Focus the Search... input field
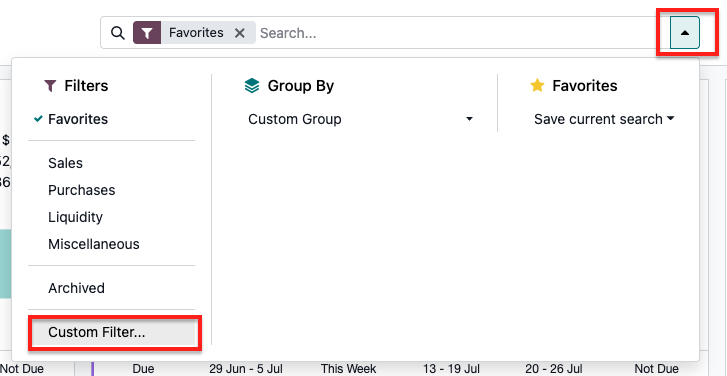The width and height of the screenshot is (727, 376). point(461,33)
